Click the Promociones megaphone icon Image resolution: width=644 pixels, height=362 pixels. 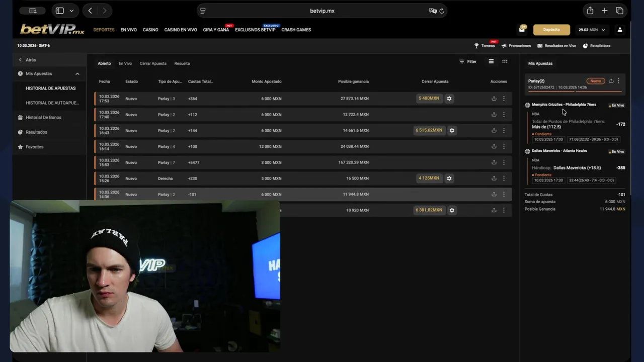[504, 46]
